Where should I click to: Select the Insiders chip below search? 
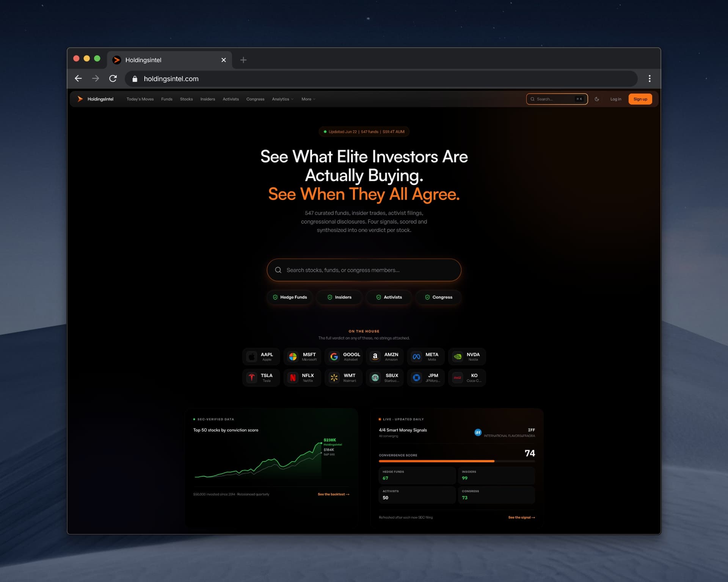coord(339,297)
